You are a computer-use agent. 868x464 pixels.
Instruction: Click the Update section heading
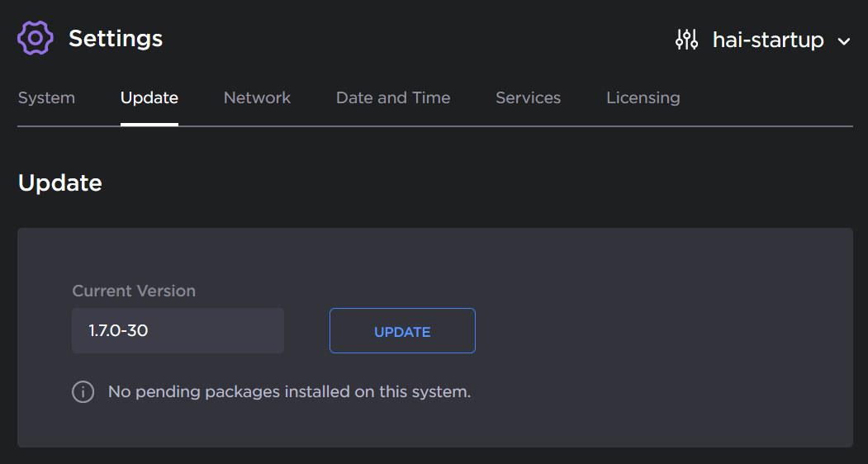click(59, 182)
